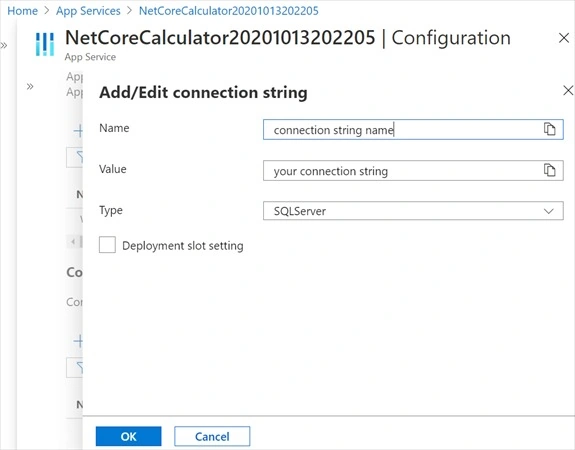Enable Deployment slot setting checkbox
575x450 pixels.
107,245
